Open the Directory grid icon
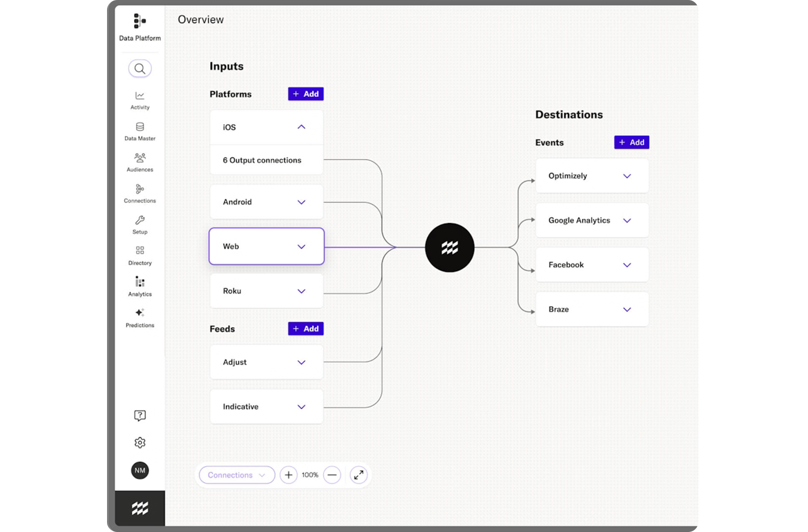Viewport: 808px width, 532px height. [140, 251]
